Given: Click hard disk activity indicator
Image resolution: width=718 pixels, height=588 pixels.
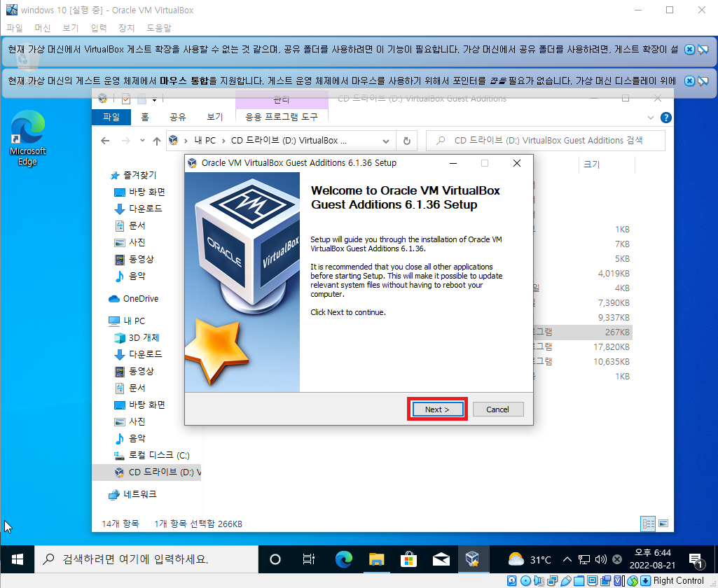Looking at the screenshot, I should click(512, 581).
